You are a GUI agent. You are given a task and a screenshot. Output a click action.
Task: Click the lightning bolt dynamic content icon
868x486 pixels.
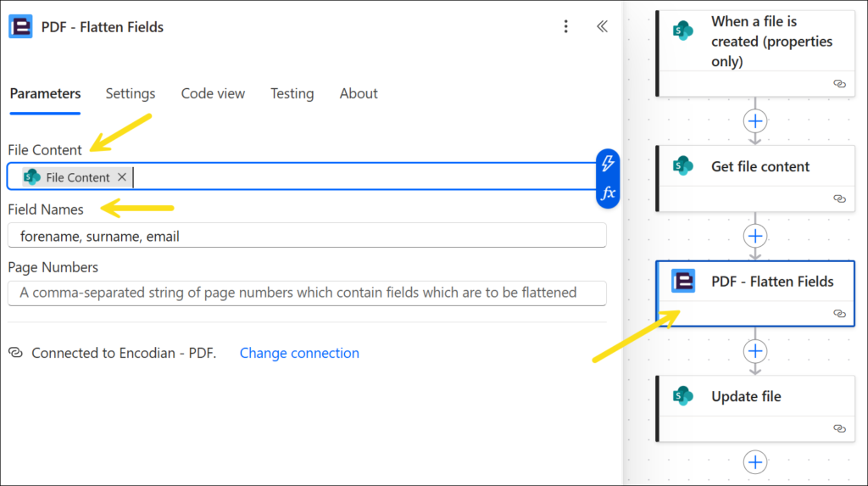click(608, 164)
